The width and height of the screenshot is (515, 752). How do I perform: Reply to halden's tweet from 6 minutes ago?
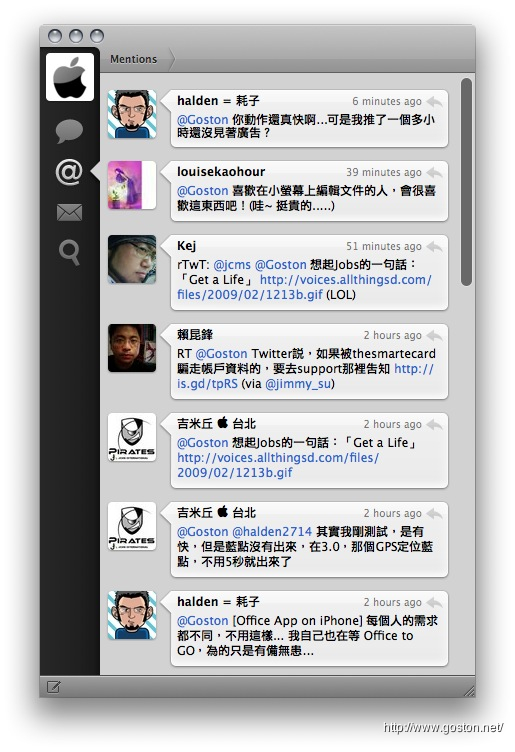[x=434, y=101]
